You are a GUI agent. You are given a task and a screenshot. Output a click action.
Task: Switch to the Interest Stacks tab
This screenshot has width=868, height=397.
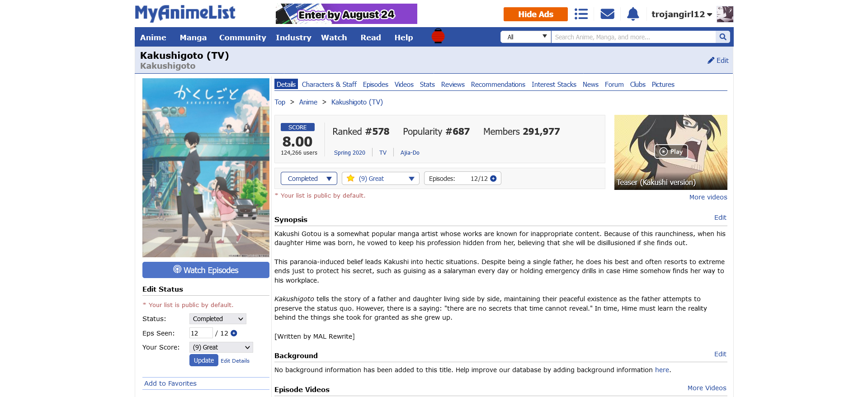coord(554,85)
